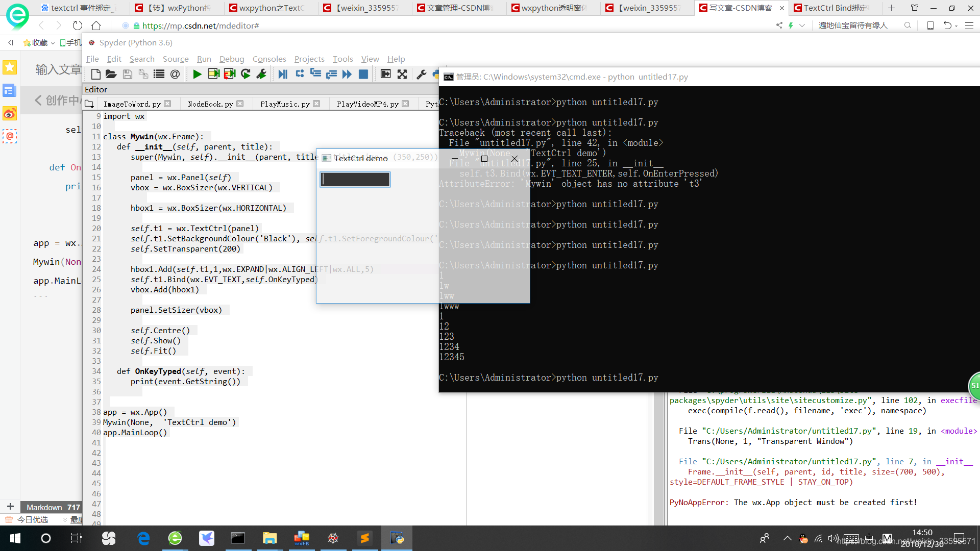Click the 'execfile' link in Spyder console

tap(959, 400)
